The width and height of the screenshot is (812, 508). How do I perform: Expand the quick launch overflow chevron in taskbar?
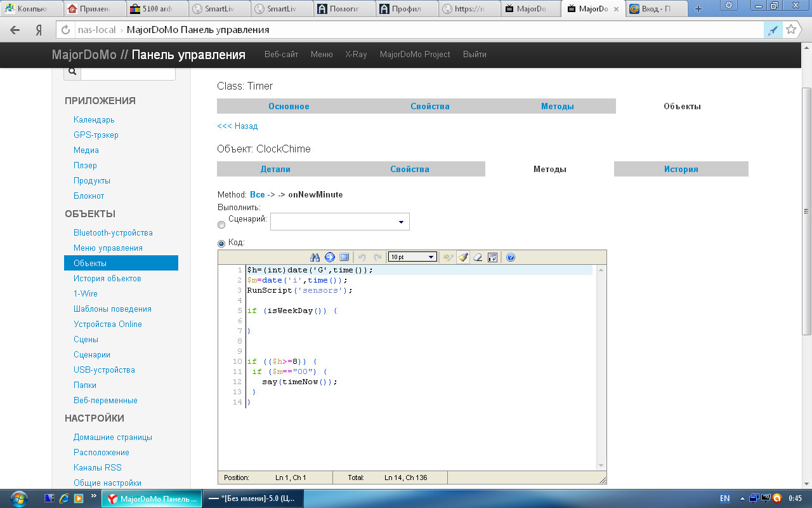pyautogui.click(x=94, y=496)
